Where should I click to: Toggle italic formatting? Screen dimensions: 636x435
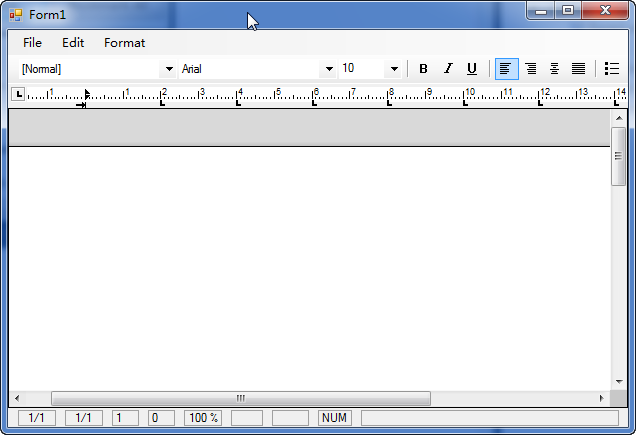click(x=448, y=69)
